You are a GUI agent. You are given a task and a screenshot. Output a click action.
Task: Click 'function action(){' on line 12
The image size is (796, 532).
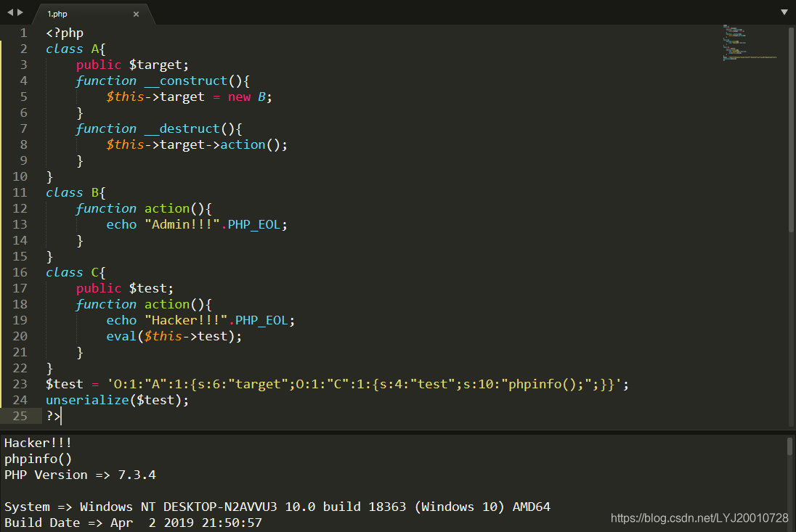click(x=144, y=209)
